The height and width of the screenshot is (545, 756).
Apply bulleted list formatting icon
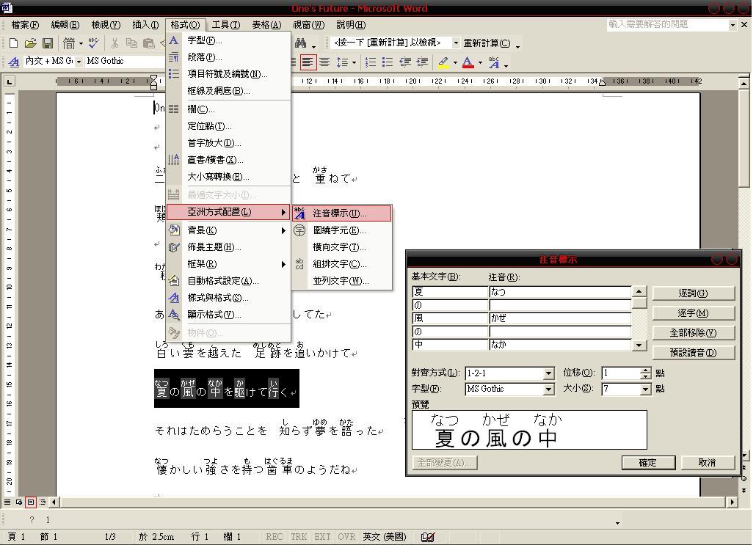[x=387, y=62]
